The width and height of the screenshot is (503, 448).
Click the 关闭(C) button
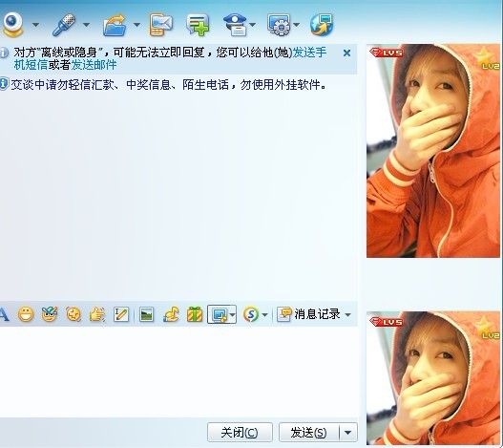tap(240, 433)
